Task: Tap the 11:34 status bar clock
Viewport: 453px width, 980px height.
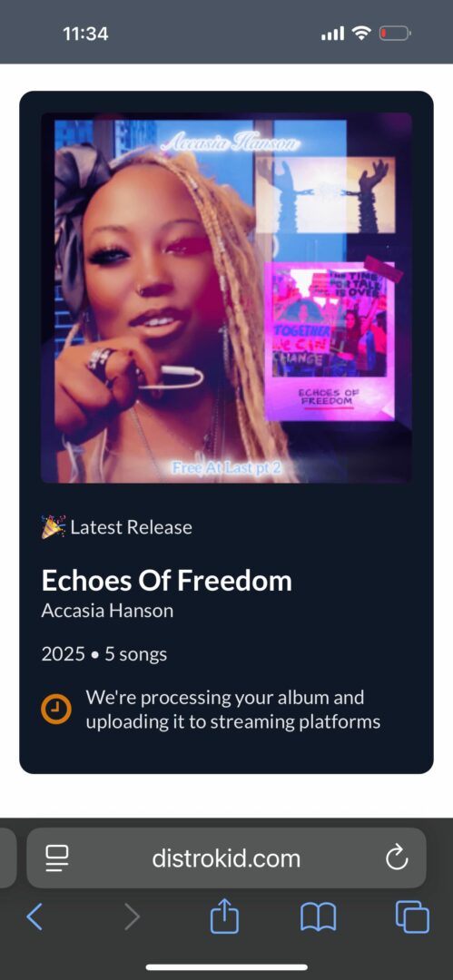Action: pyautogui.click(x=85, y=34)
